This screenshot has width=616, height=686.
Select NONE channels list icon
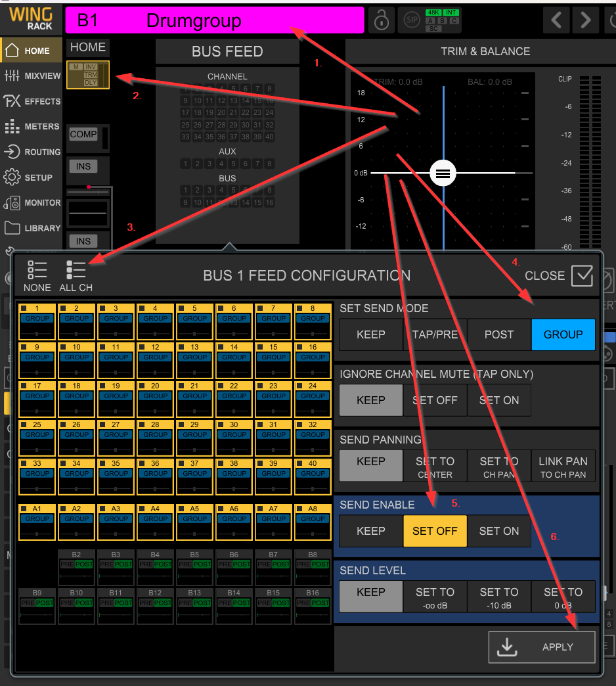click(37, 276)
